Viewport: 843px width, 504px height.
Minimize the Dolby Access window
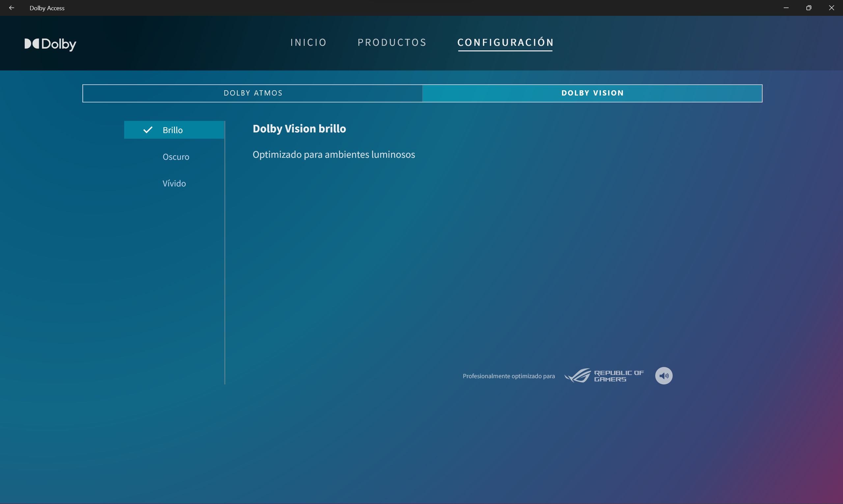[786, 8]
